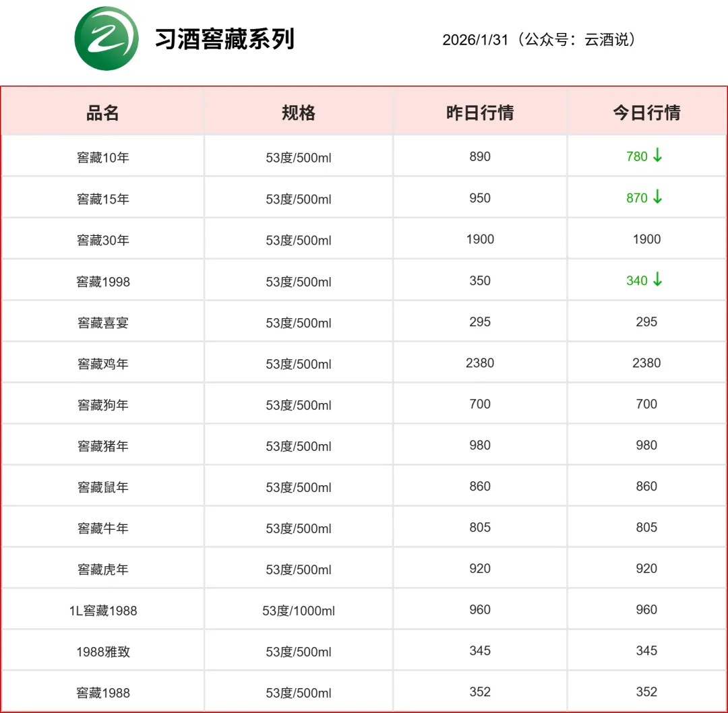
Task: Click today's price 980 for 窖藏猪年
Action: click(646, 445)
